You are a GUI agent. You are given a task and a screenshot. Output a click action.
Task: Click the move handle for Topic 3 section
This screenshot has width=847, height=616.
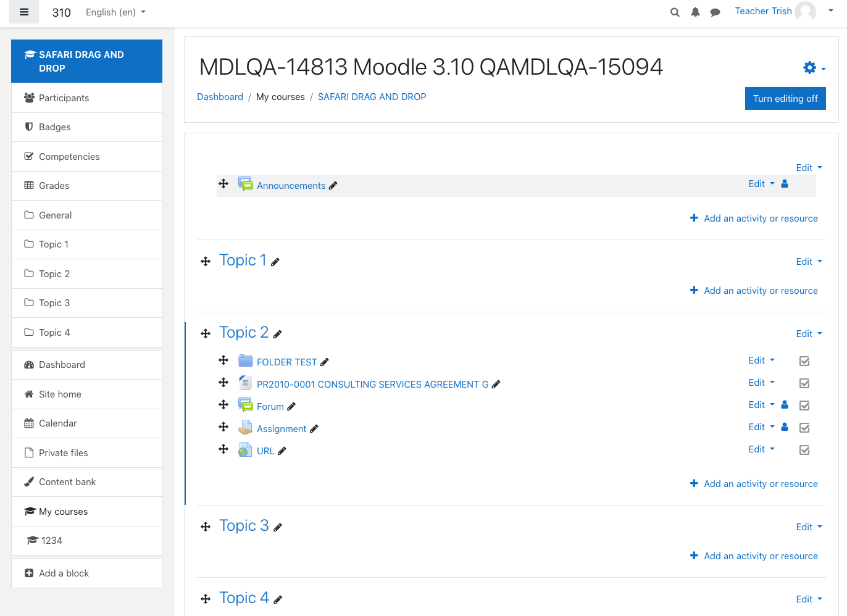[206, 527]
